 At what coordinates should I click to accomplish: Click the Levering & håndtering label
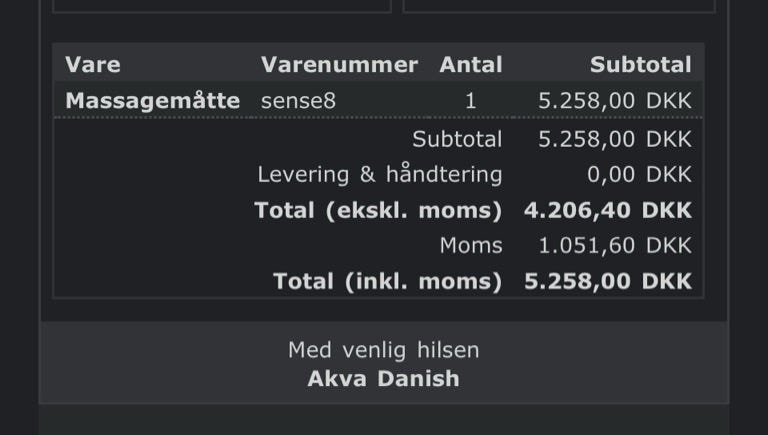(x=379, y=175)
